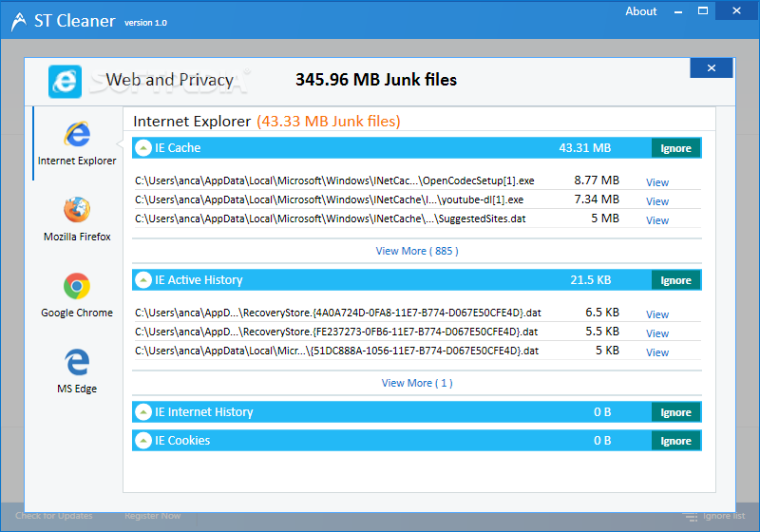Select the 6.5 KB size value
This screenshot has width=760, height=532.
pyautogui.click(x=602, y=313)
